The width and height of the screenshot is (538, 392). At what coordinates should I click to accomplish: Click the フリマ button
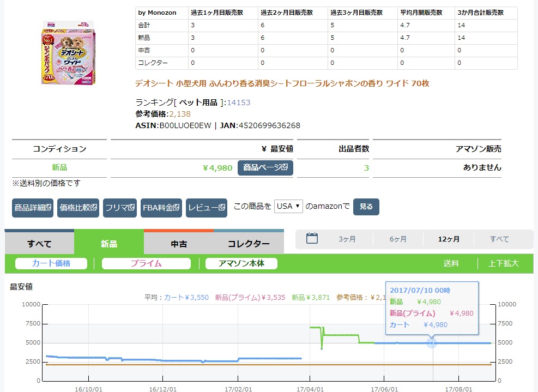[x=120, y=208]
